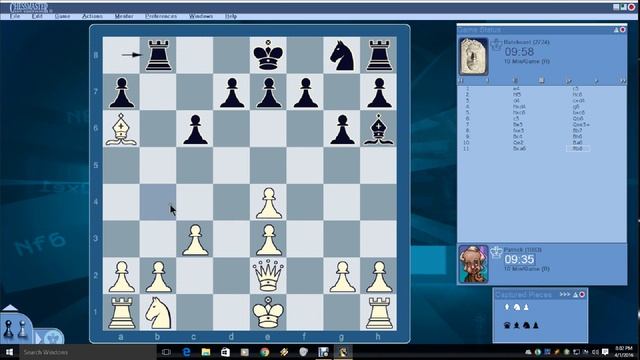The image size is (640, 360).
Task: Select move 1 e4 in move list
Action: (516, 88)
